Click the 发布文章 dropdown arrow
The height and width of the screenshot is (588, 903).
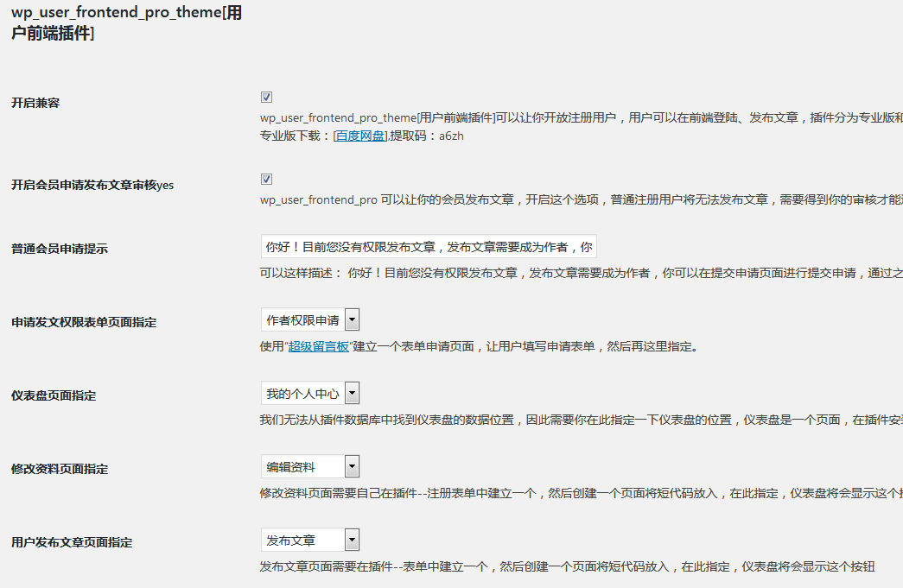[351, 539]
